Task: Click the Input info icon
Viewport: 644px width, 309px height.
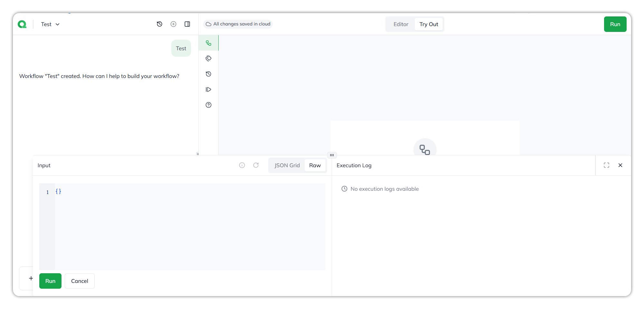Action: (x=242, y=165)
